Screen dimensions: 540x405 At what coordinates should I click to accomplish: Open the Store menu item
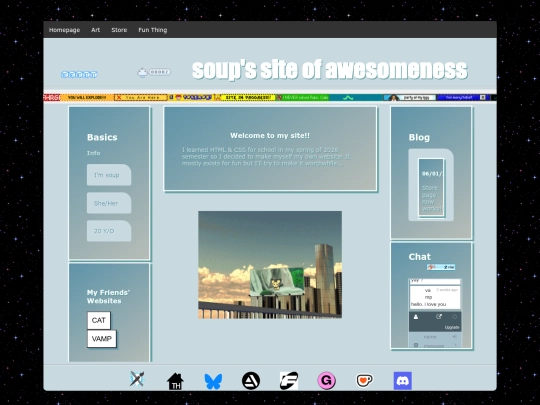coord(119,30)
